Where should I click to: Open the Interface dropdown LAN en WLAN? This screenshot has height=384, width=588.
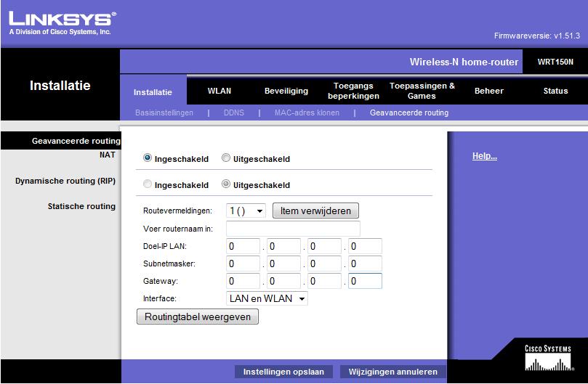coord(267,298)
